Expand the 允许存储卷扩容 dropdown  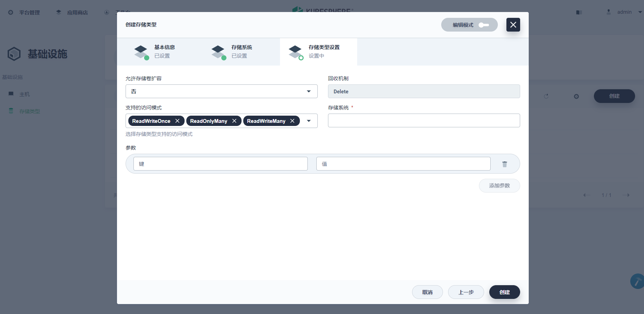pos(221,91)
